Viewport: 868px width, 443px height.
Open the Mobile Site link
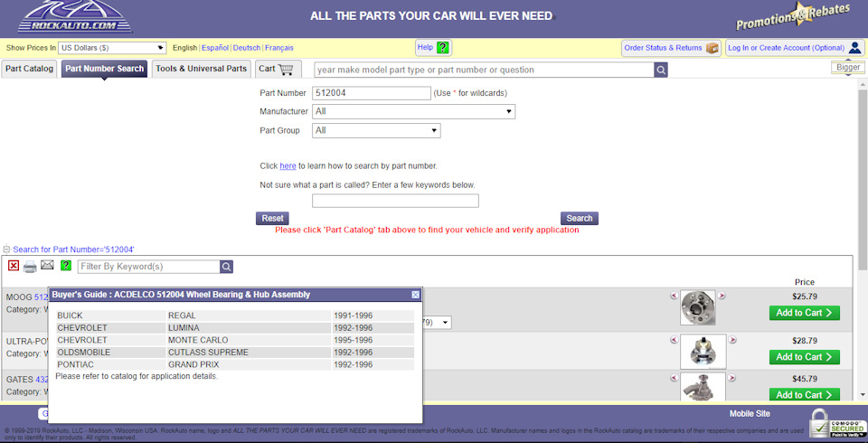click(750, 414)
